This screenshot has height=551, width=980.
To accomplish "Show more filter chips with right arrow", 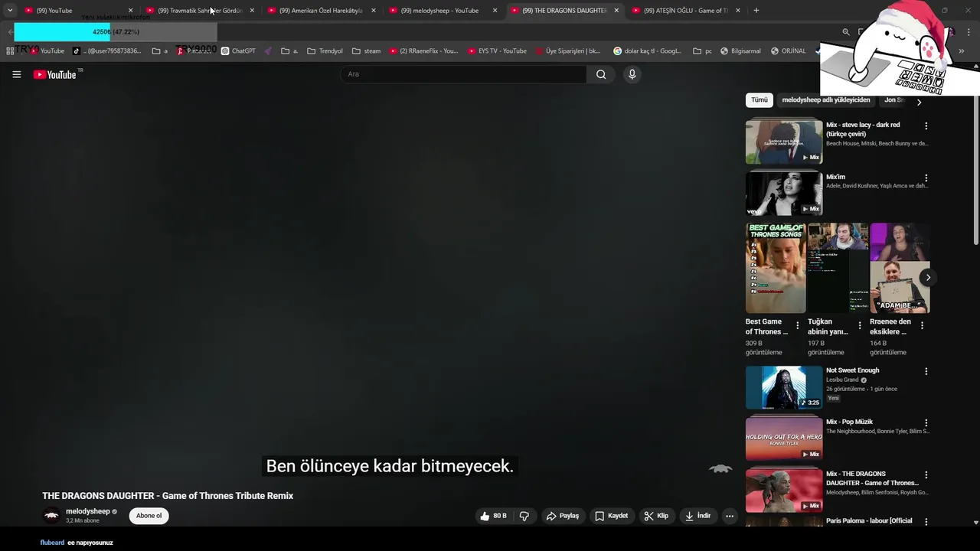I will 919,102.
